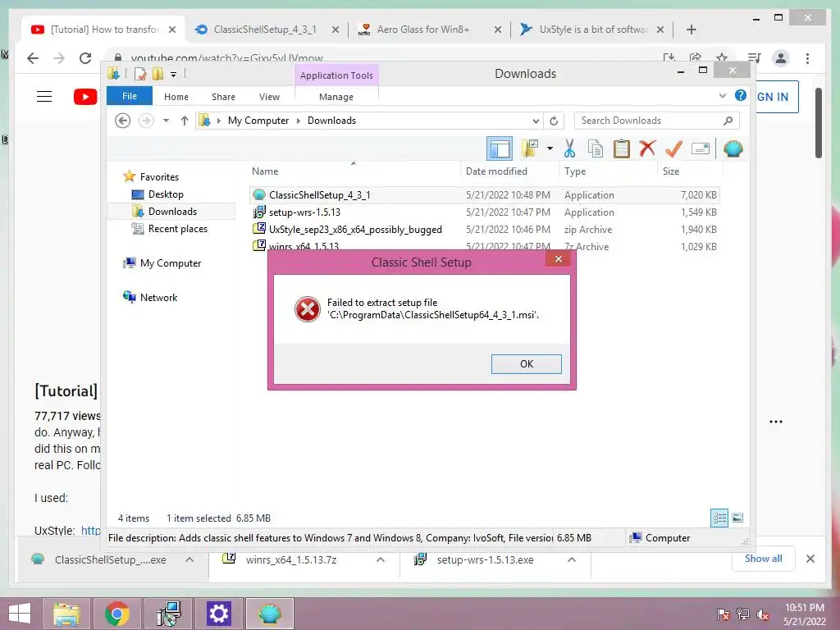The image size is (840, 630).
Task: Click the Cut scissors icon in Explorer toolbar
Action: (569, 148)
